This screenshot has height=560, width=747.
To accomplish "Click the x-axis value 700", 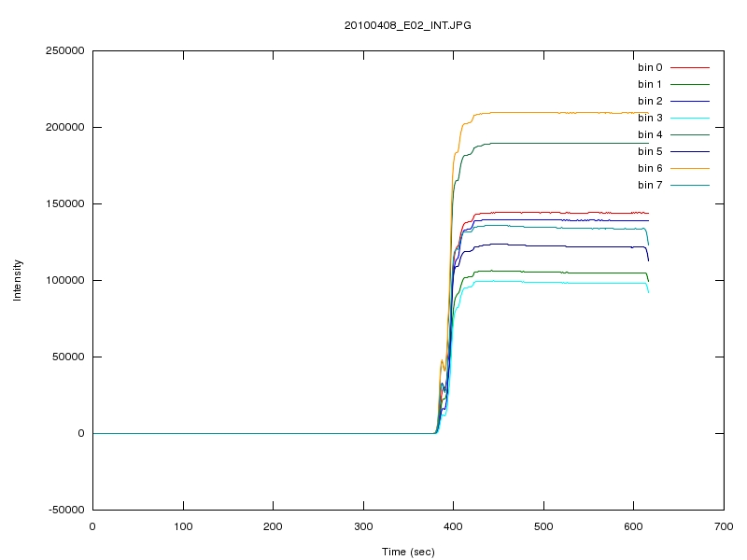I will tap(725, 526).
